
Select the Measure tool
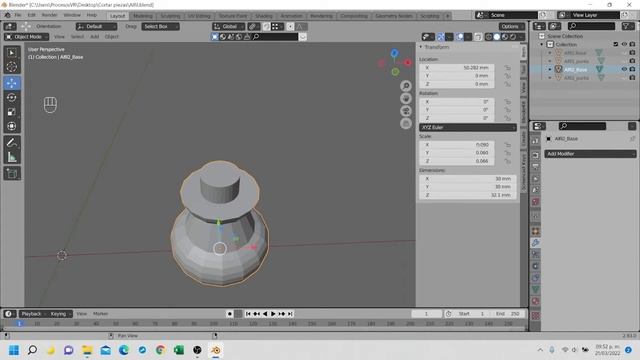click(x=12, y=157)
